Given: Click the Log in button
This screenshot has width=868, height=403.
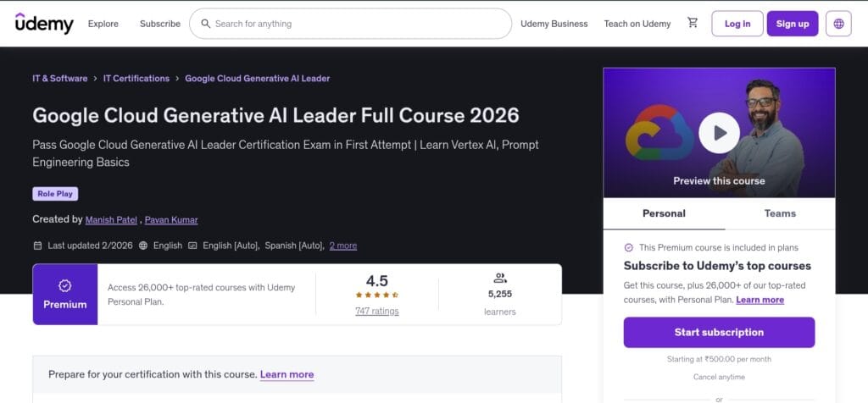Looking at the screenshot, I should click(x=737, y=24).
